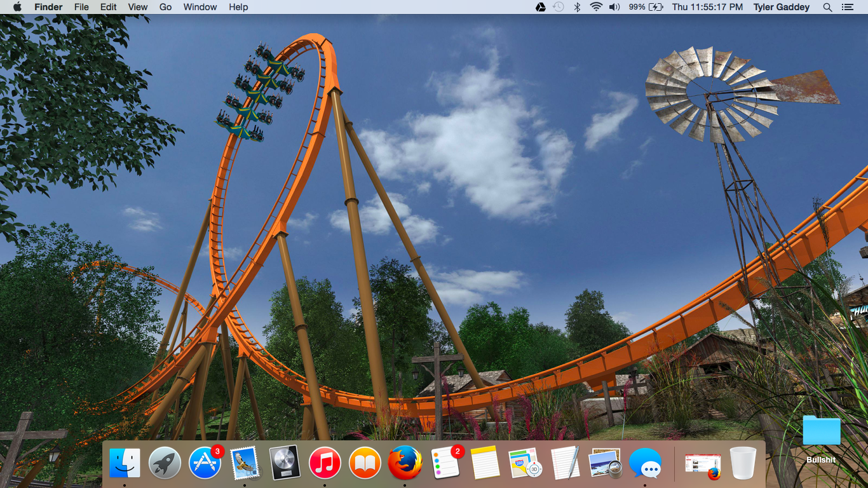Open Wi-Fi status menu
The image size is (868, 488).
595,7
